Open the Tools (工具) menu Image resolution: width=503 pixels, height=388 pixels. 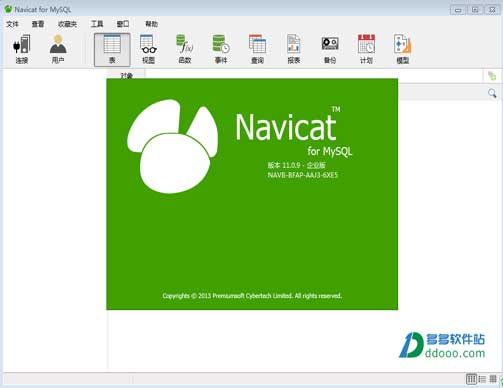click(x=97, y=24)
